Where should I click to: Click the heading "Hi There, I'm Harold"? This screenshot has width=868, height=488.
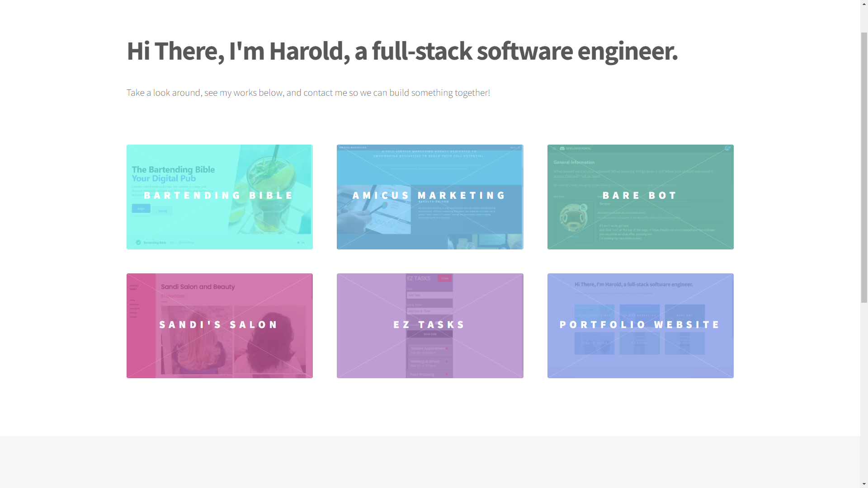coord(402,51)
